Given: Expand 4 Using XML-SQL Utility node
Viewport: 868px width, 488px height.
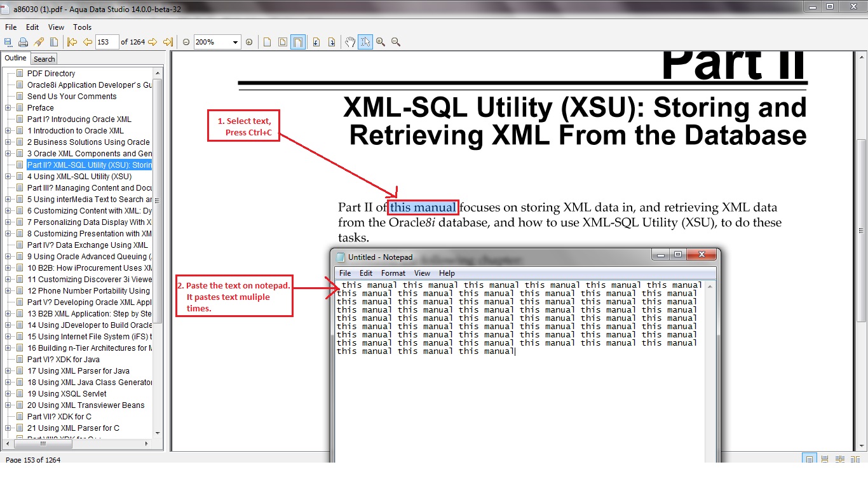Looking at the screenshot, I should point(8,177).
